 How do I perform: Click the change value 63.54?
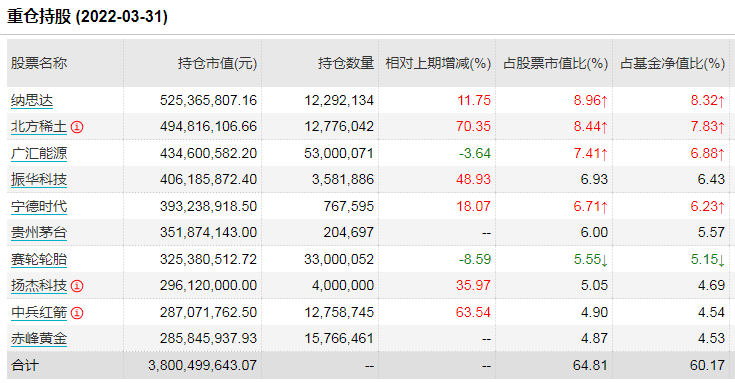(x=473, y=312)
